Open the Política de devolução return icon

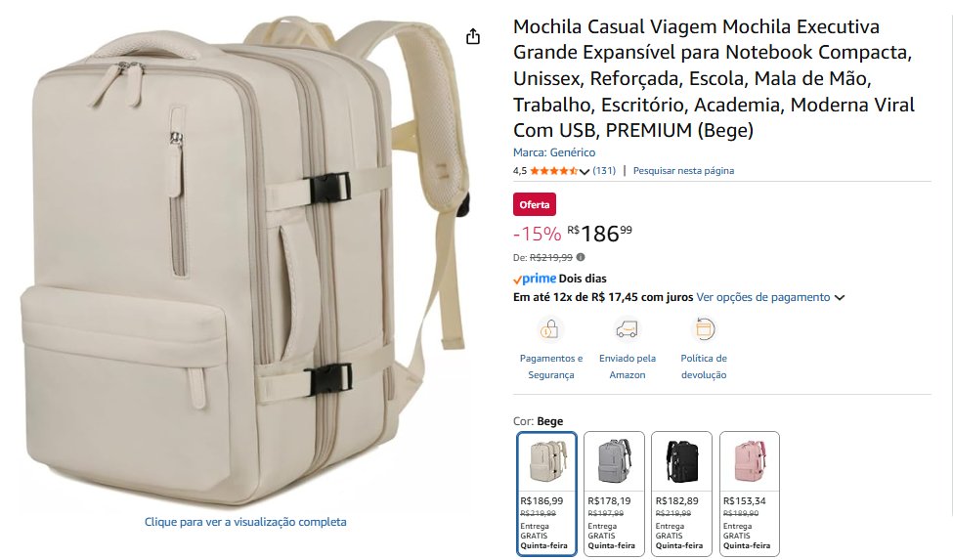pos(704,329)
